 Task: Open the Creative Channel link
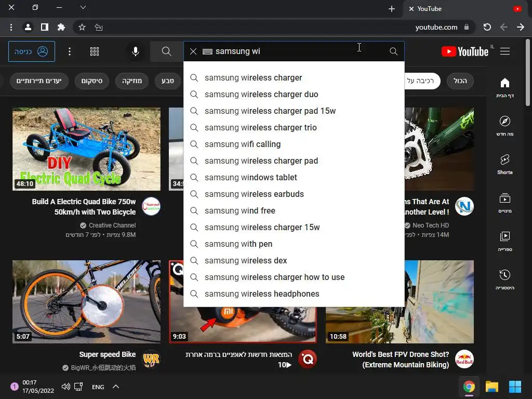[x=112, y=225]
